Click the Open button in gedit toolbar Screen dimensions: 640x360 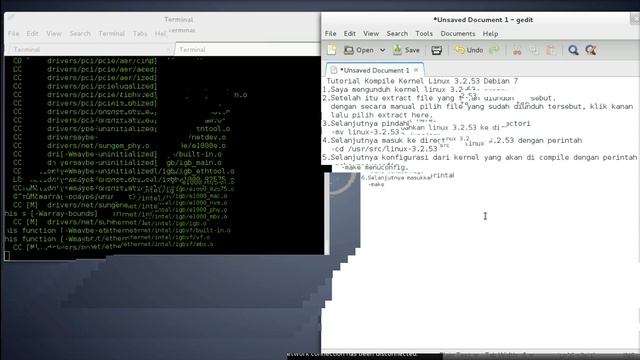(359, 50)
